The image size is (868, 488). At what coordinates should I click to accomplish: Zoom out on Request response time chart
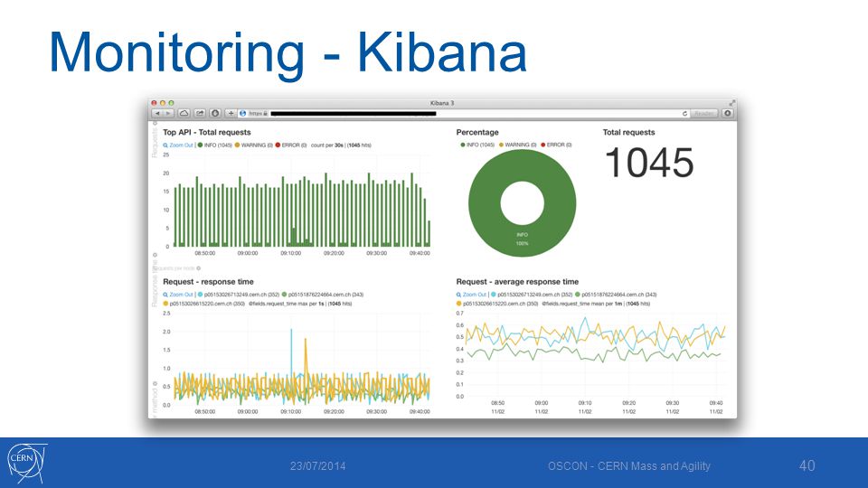(181, 295)
